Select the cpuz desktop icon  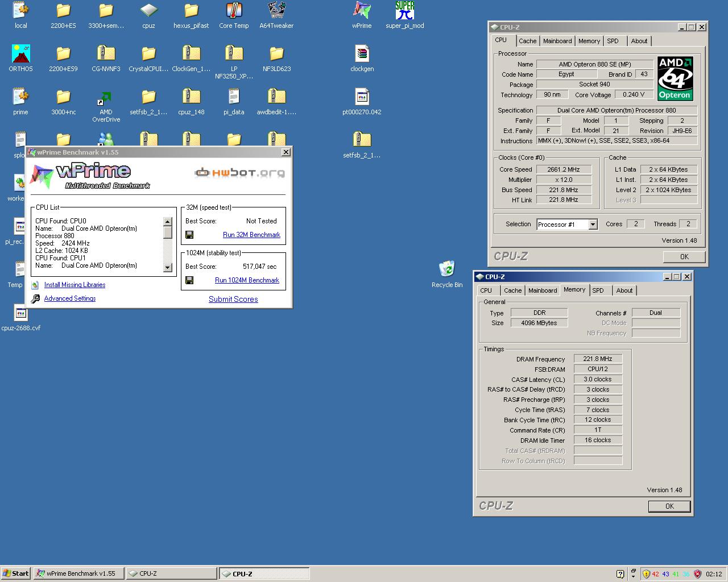pyautogui.click(x=148, y=15)
